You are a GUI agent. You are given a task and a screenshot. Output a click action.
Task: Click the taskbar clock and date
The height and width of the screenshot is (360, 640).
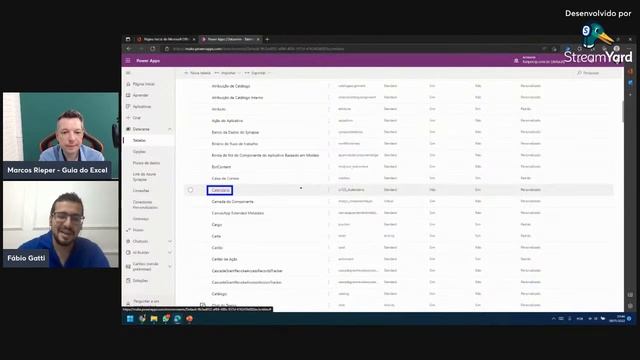coord(617,319)
